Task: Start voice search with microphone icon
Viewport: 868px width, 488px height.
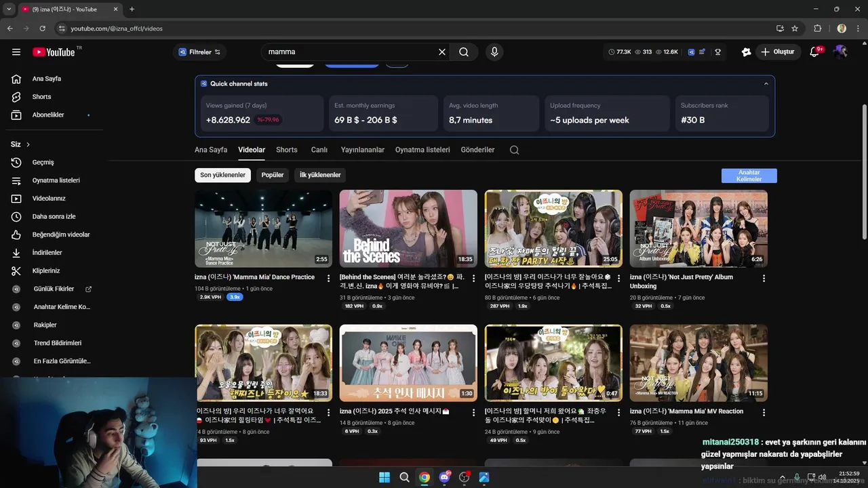Action: 494,52
